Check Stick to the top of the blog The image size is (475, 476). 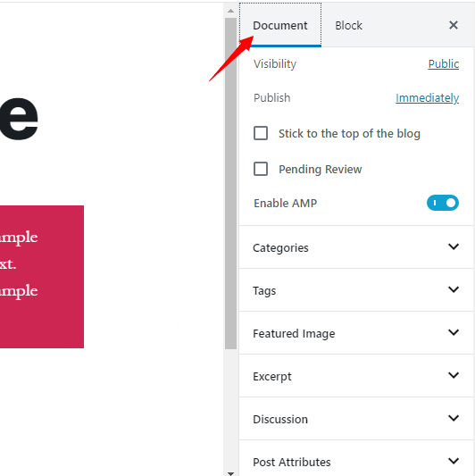(x=261, y=133)
